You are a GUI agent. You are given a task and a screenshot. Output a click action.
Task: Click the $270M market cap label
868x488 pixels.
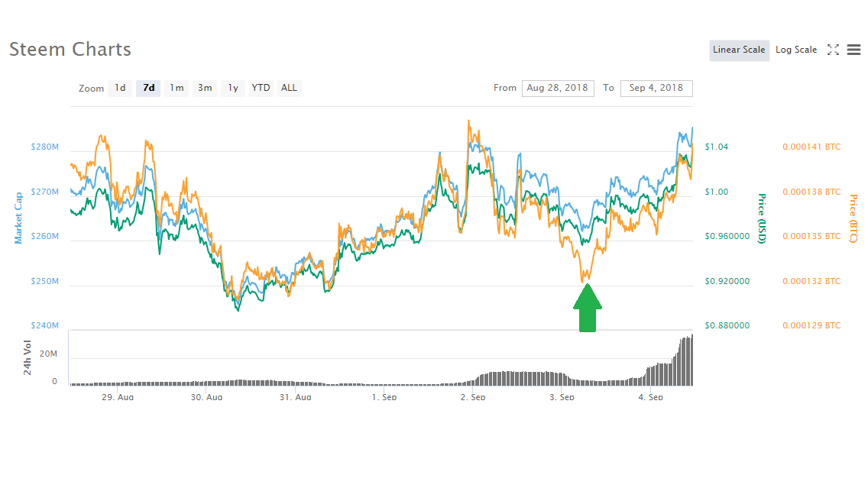[x=45, y=192]
